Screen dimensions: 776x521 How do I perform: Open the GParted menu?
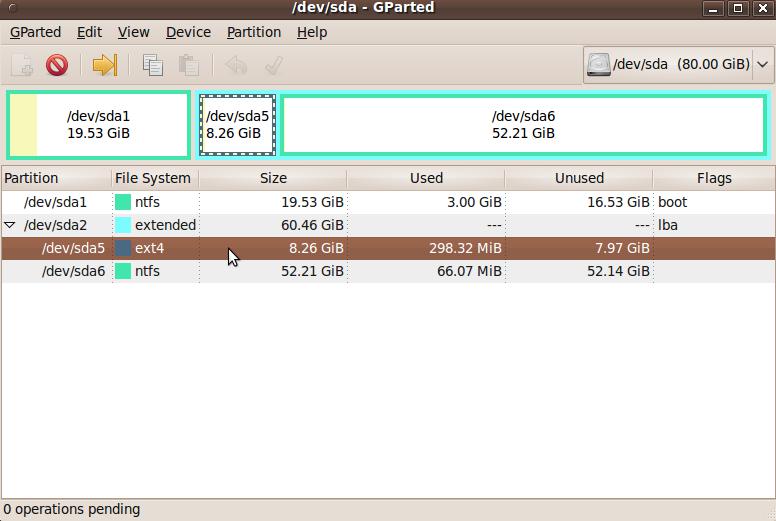click(x=36, y=32)
